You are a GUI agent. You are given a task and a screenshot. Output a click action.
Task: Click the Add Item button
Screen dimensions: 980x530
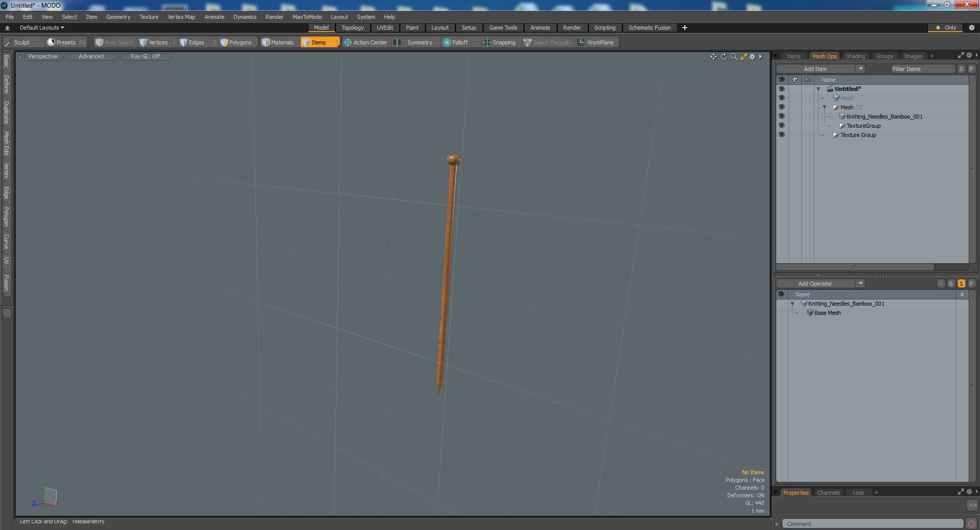816,69
